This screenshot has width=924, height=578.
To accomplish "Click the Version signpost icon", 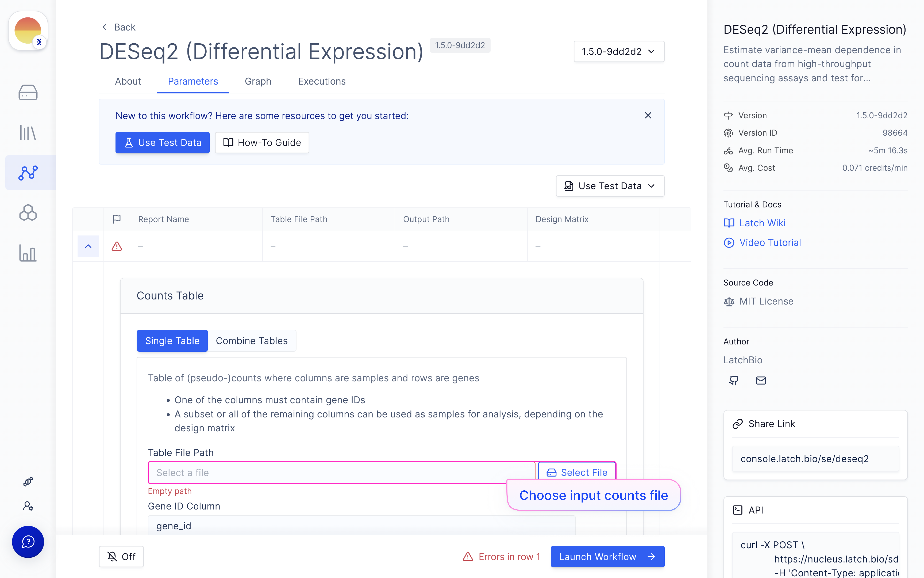I will tap(728, 115).
